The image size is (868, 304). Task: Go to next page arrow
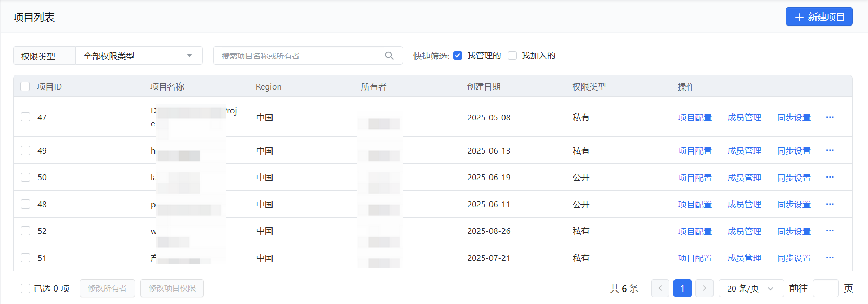(704, 288)
